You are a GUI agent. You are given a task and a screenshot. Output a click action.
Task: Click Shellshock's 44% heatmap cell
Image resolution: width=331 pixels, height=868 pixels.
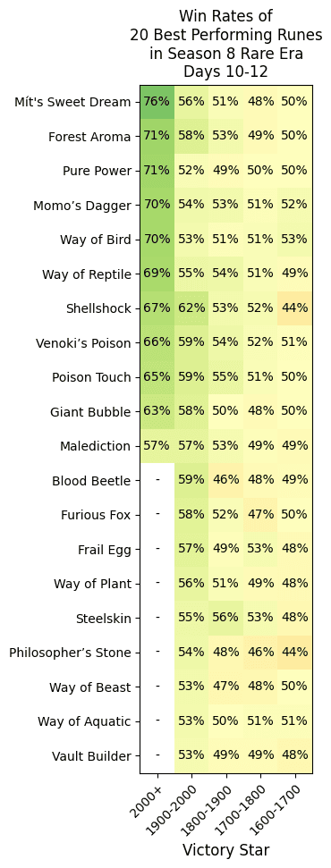295,308
